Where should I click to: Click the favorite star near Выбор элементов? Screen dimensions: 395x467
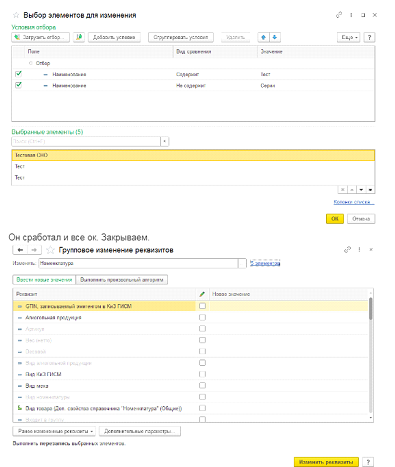coord(16,15)
